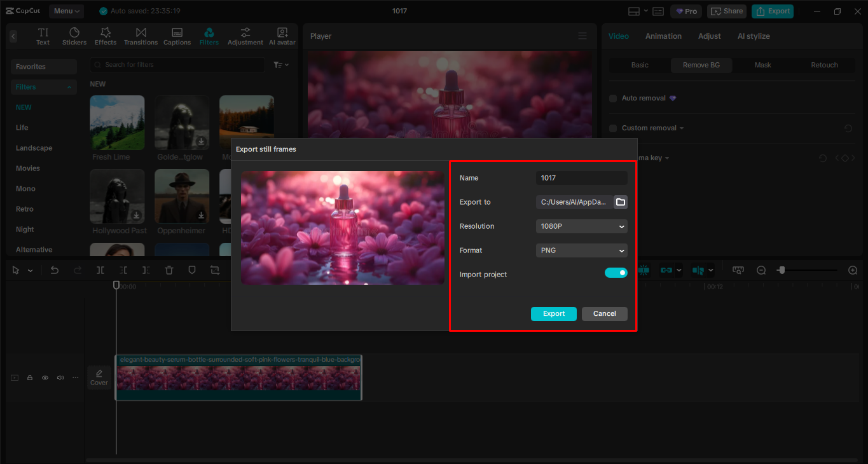This screenshot has height=464, width=868.
Task: Open the Adjustment panel
Action: [245, 36]
